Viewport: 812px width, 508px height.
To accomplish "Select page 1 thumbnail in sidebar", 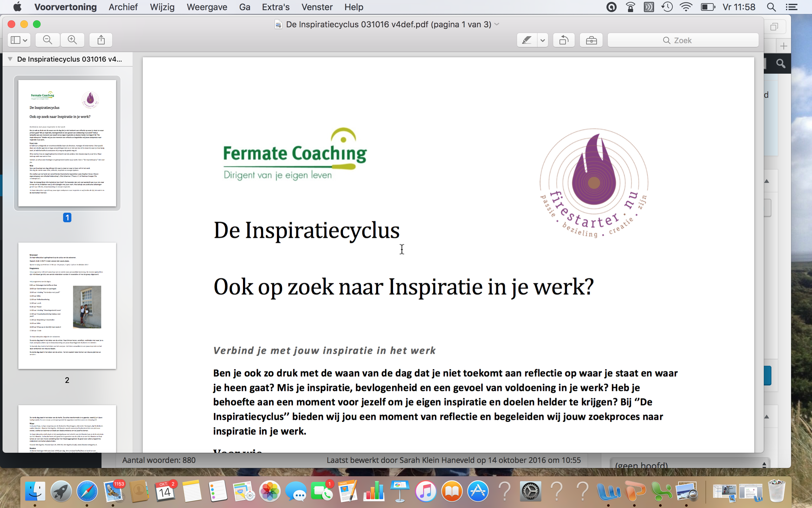I will click(x=67, y=143).
